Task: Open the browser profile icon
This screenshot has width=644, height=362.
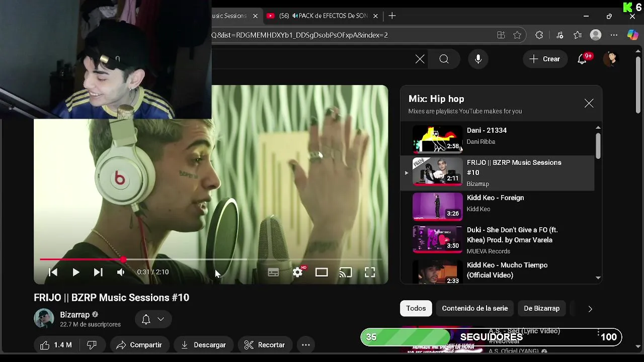Action: click(596, 35)
